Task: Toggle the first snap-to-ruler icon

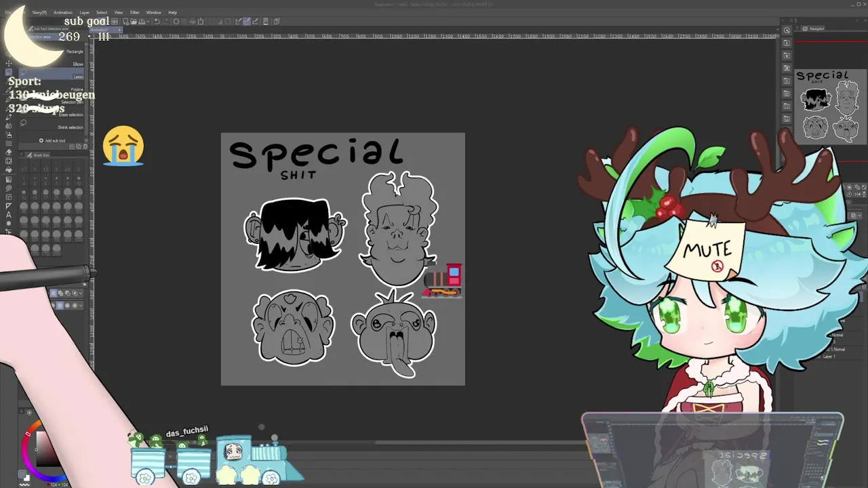Action: tap(238, 21)
